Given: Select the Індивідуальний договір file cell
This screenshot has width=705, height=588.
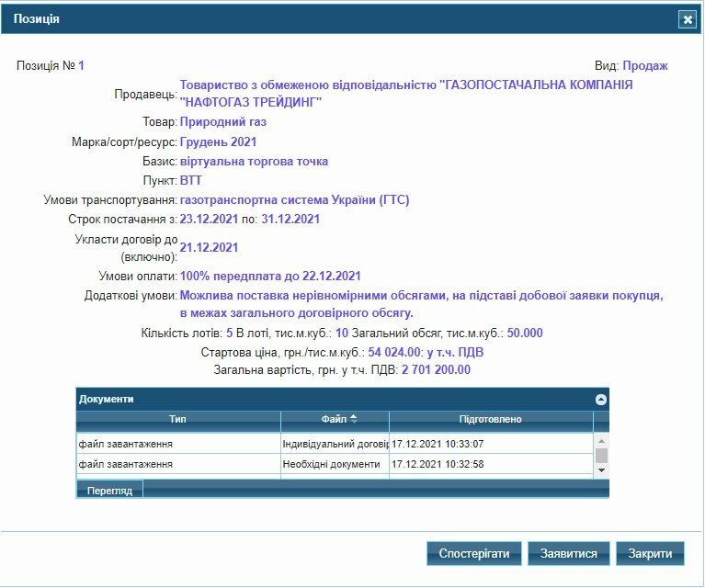Looking at the screenshot, I should [x=335, y=444].
